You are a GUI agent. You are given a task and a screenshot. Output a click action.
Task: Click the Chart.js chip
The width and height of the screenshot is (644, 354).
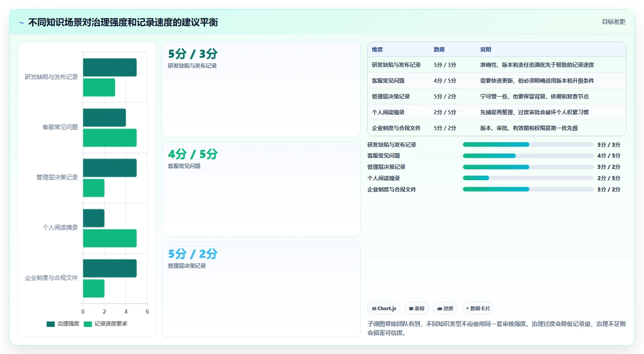pyautogui.click(x=384, y=308)
